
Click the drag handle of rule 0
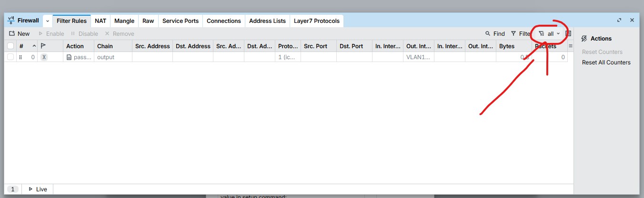pyautogui.click(x=20, y=57)
